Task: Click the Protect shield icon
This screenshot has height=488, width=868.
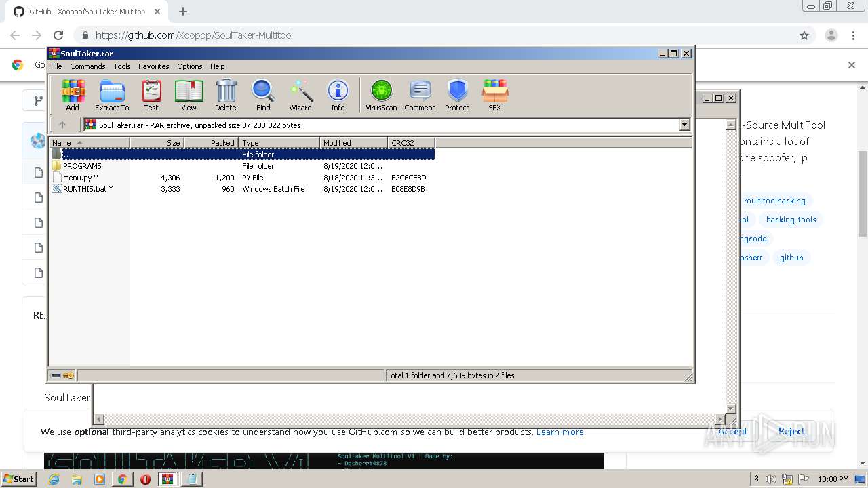Action: point(457,95)
